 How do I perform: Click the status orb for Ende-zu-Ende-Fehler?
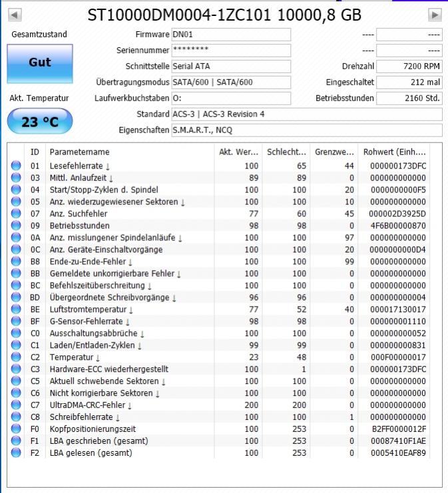(x=16, y=261)
